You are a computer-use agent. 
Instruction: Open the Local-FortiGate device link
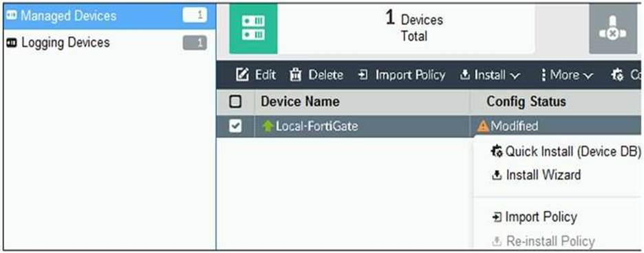pos(316,126)
